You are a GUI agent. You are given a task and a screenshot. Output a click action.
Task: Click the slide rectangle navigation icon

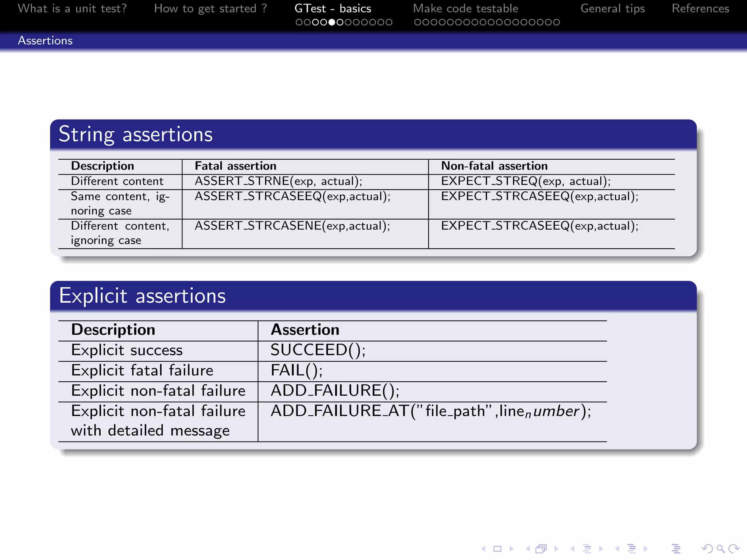(497, 549)
